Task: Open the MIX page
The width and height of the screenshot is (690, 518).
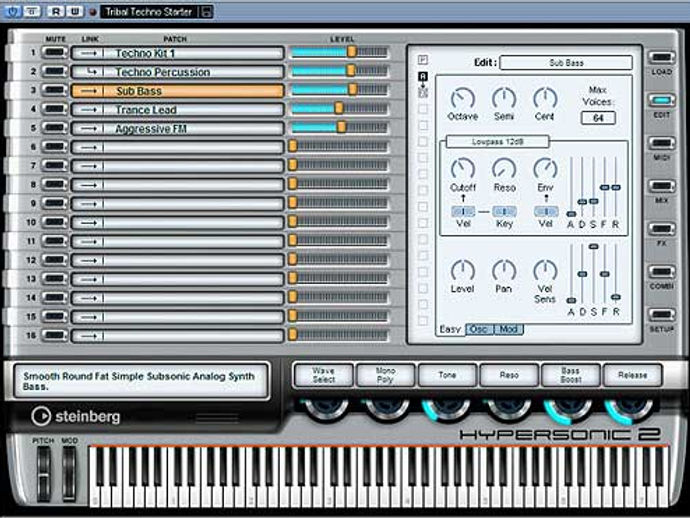Action: point(661,186)
